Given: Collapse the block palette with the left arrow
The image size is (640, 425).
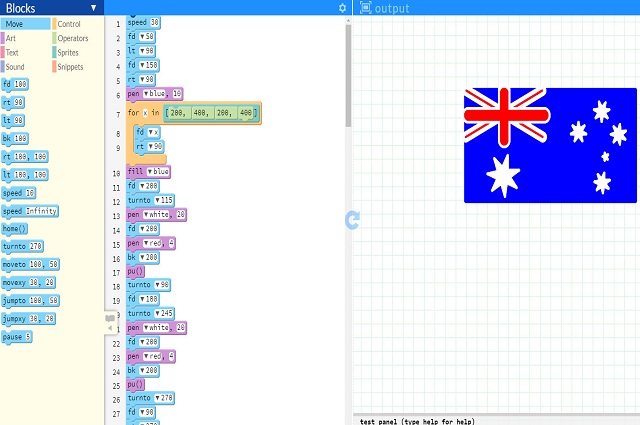Looking at the screenshot, I should coord(110,328).
